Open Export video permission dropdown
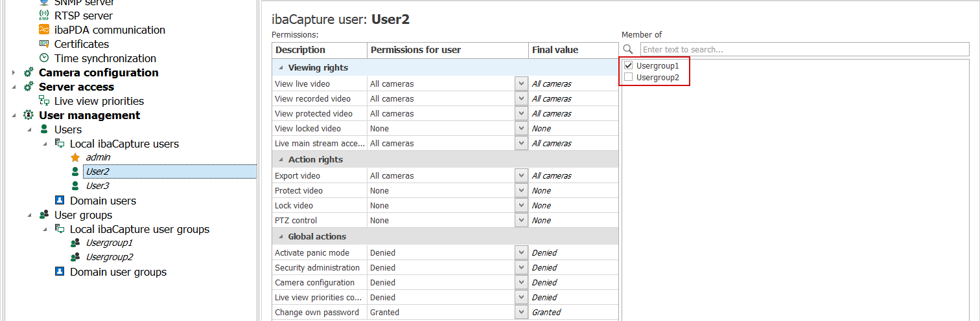 pyautogui.click(x=521, y=175)
